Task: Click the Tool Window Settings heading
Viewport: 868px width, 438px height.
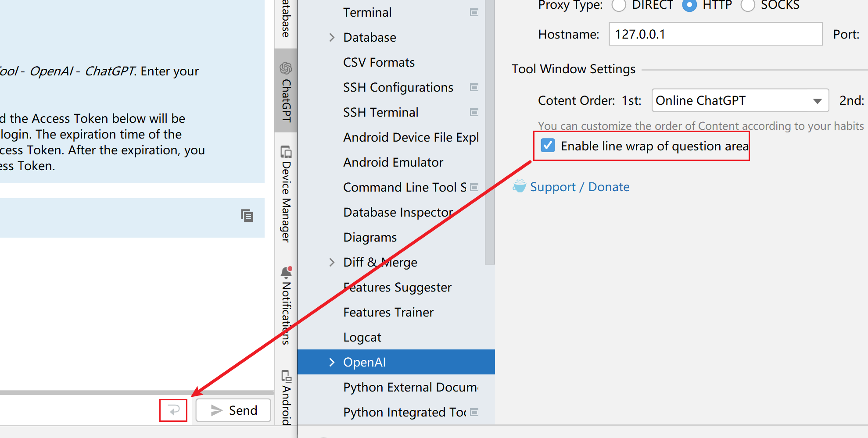Action: coord(573,69)
